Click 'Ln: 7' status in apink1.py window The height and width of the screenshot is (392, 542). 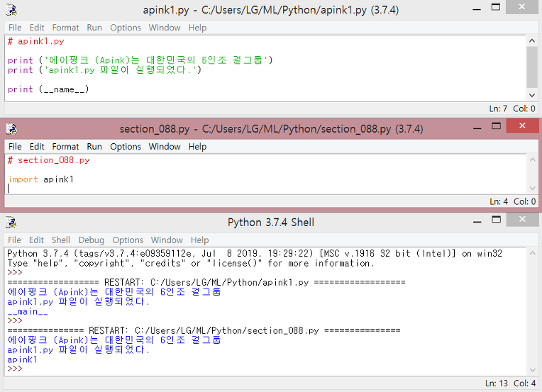coord(498,108)
